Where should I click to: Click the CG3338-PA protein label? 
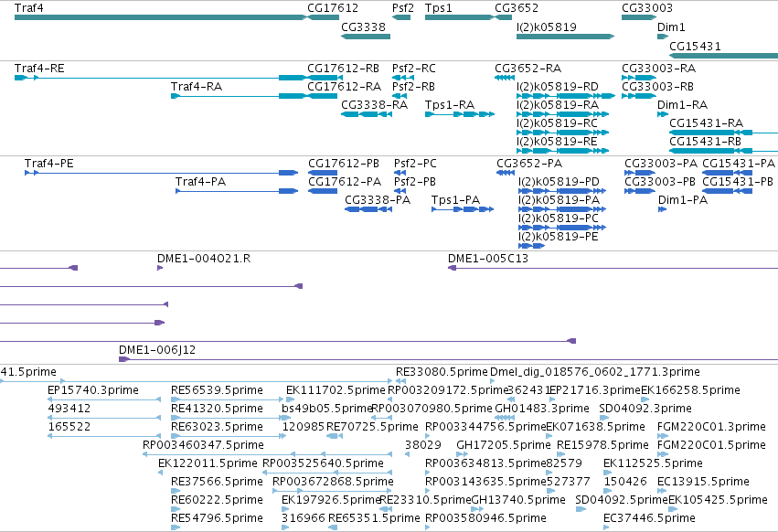[x=377, y=200]
